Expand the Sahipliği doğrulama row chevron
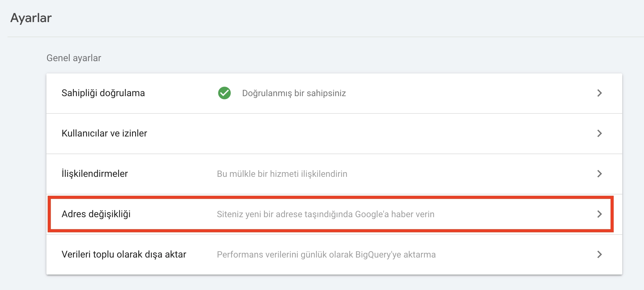 point(599,93)
